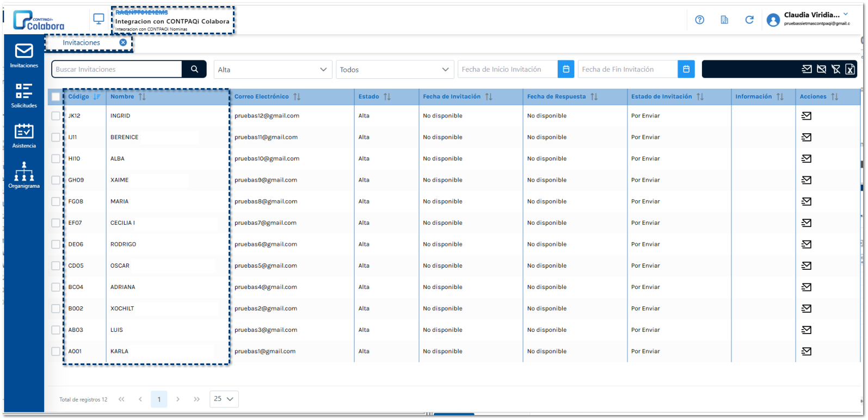Viewport: 868px width, 420px height.
Task: Check the box for BERENICE row
Action: coord(56,137)
